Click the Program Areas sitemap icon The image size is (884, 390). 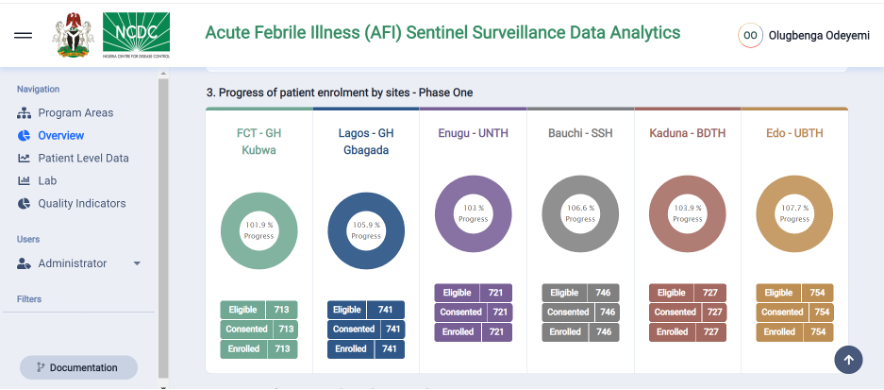tap(24, 113)
